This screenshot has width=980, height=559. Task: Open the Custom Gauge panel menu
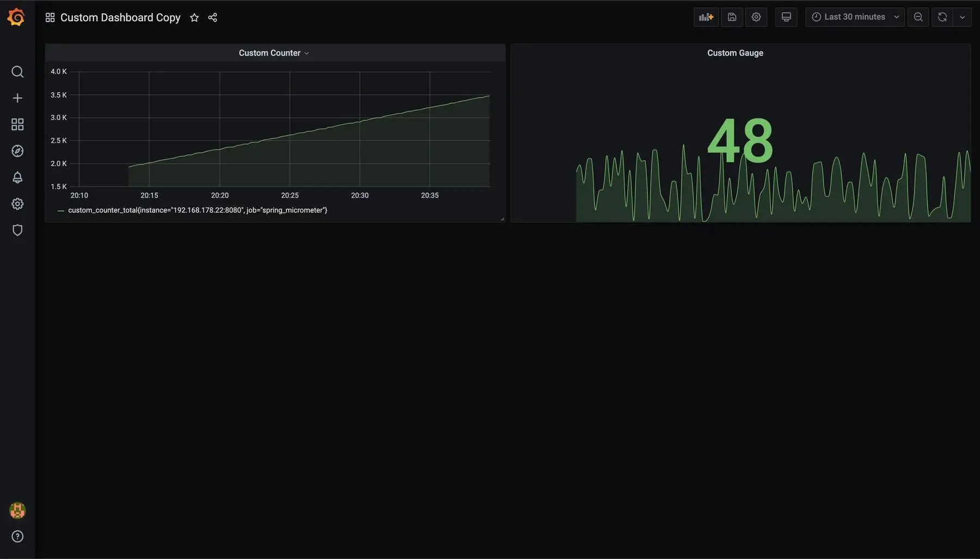(x=735, y=52)
